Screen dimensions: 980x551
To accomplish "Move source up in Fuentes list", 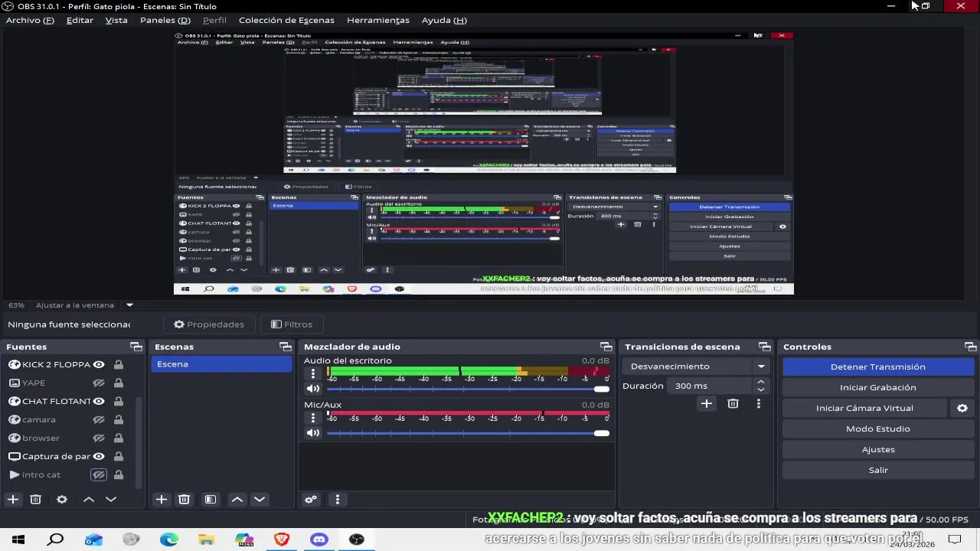I will (x=89, y=499).
